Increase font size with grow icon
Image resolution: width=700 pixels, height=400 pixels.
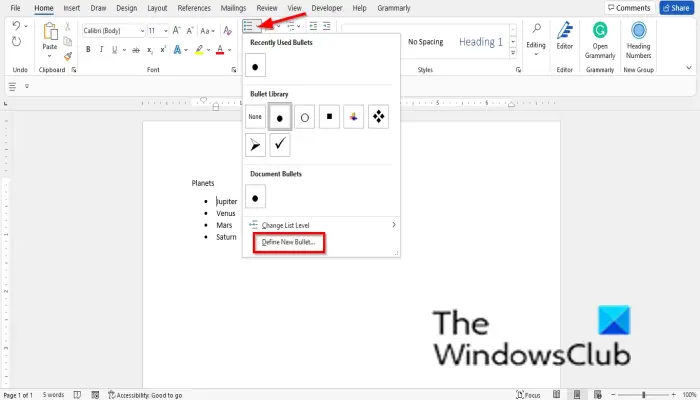(x=176, y=30)
